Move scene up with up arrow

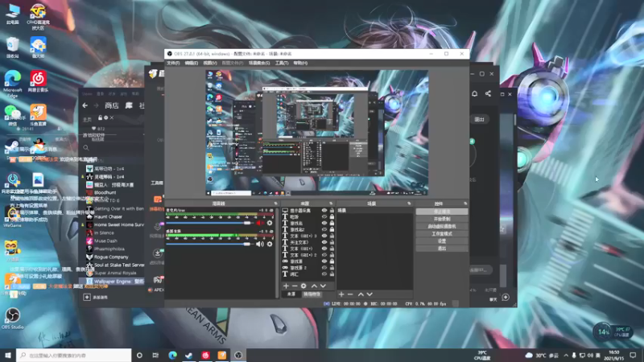click(x=361, y=294)
